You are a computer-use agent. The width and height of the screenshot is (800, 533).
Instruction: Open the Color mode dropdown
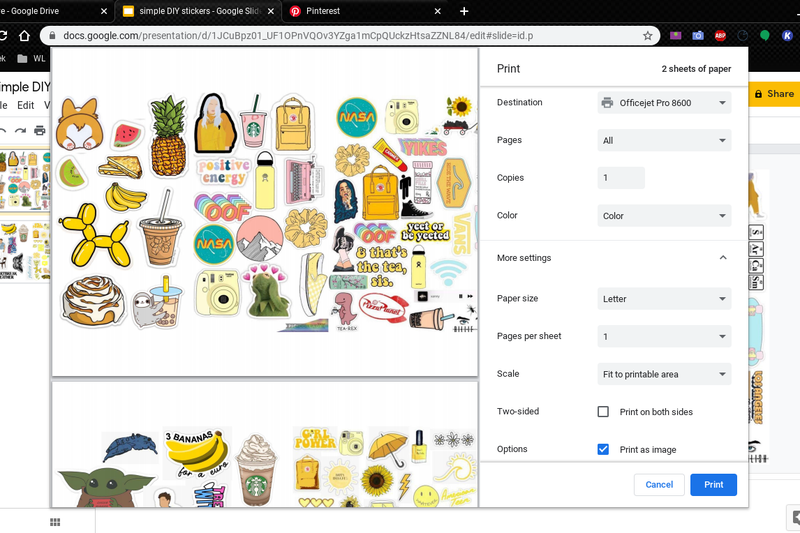664,216
